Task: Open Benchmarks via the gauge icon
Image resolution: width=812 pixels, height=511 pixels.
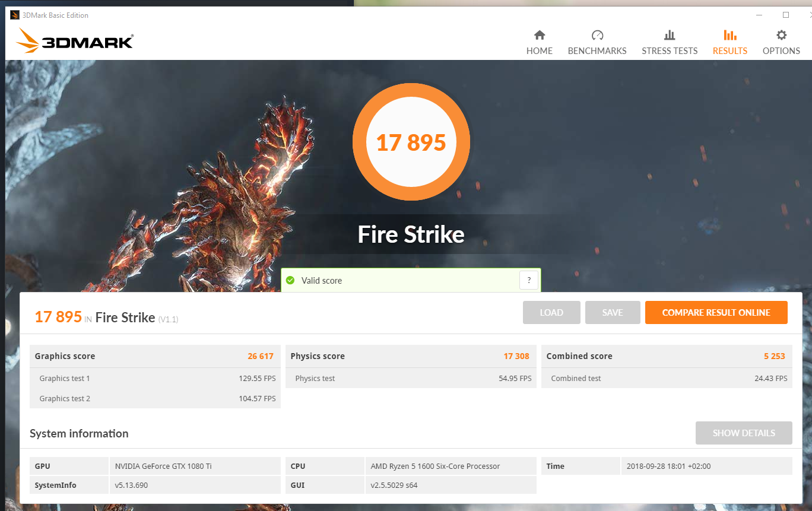Action: tap(597, 35)
